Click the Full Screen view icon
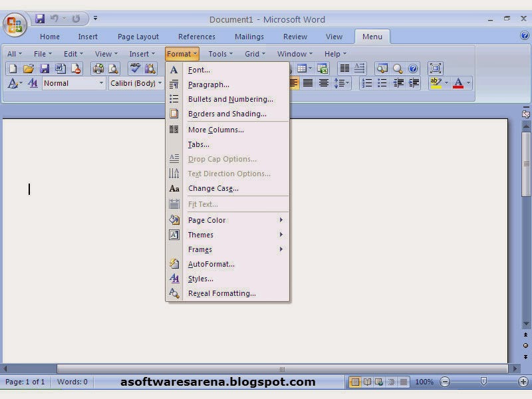Viewport: 532px width, 399px height. pyautogui.click(x=436, y=68)
